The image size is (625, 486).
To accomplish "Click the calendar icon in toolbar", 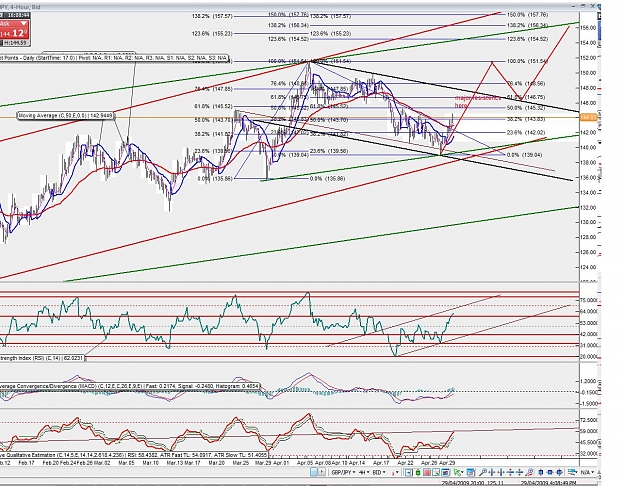I will coord(470,473).
